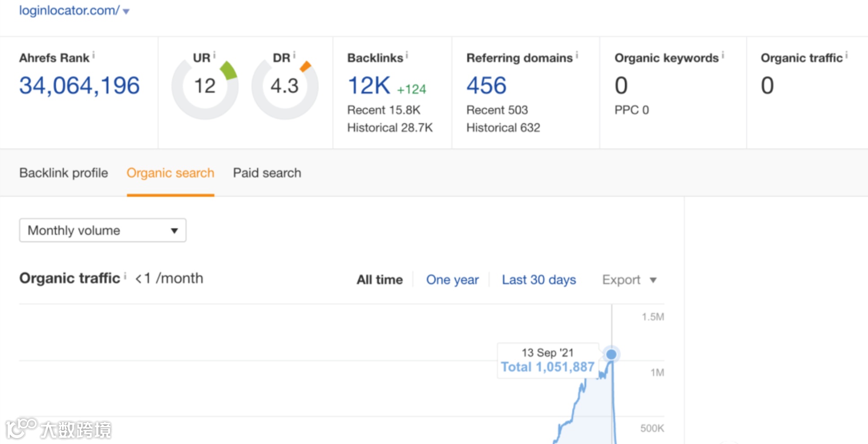Click the UR 12 gauge
This screenshot has width=868, height=444.
coord(205,86)
